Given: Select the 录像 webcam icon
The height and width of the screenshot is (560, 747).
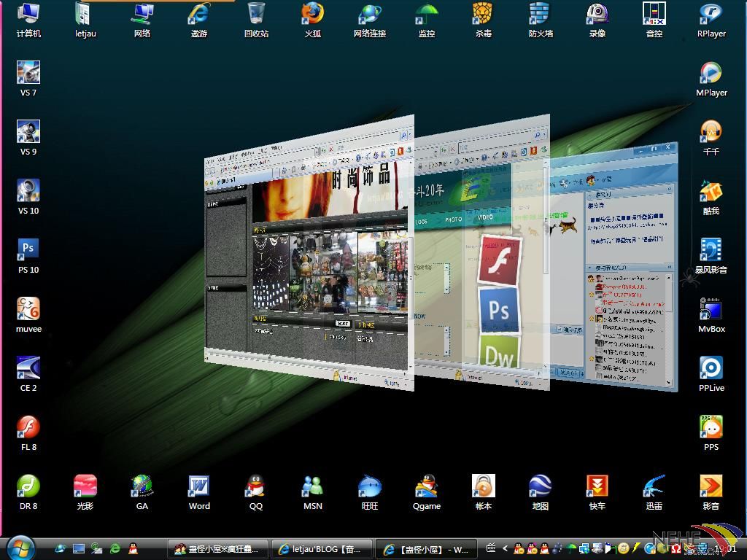Looking at the screenshot, I should point(597,20).
